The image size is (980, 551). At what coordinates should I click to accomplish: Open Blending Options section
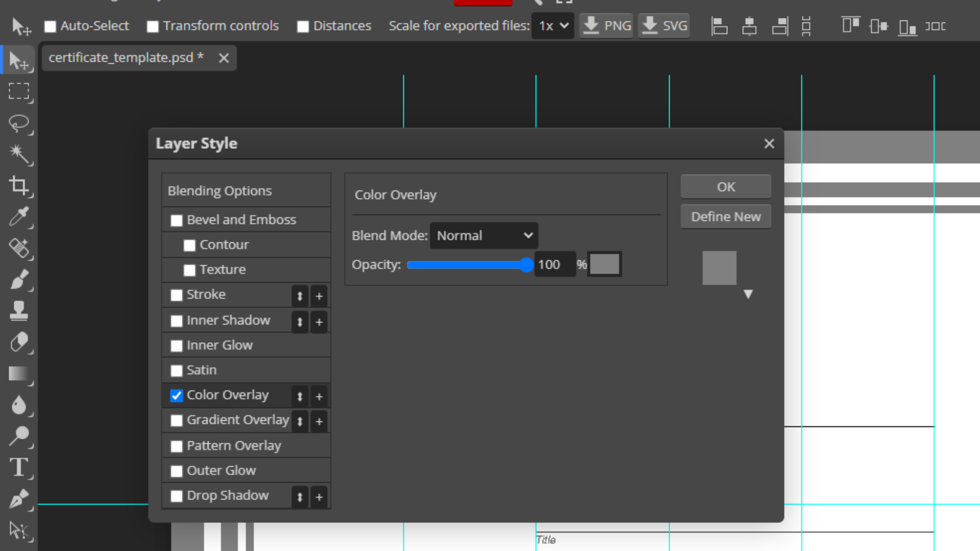point(220,191)
